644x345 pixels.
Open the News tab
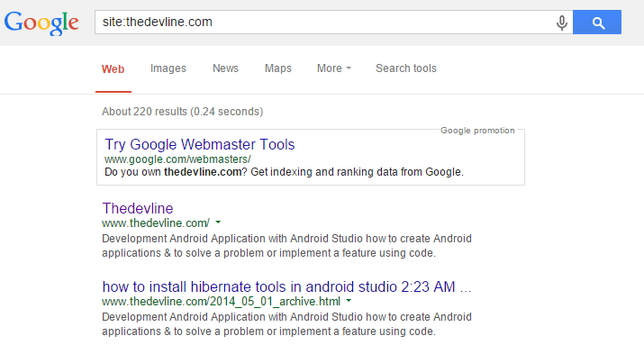[x=225, y=68]
